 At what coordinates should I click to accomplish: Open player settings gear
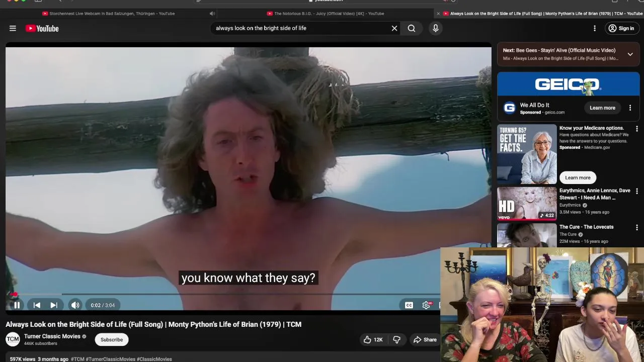pos(426,305)
